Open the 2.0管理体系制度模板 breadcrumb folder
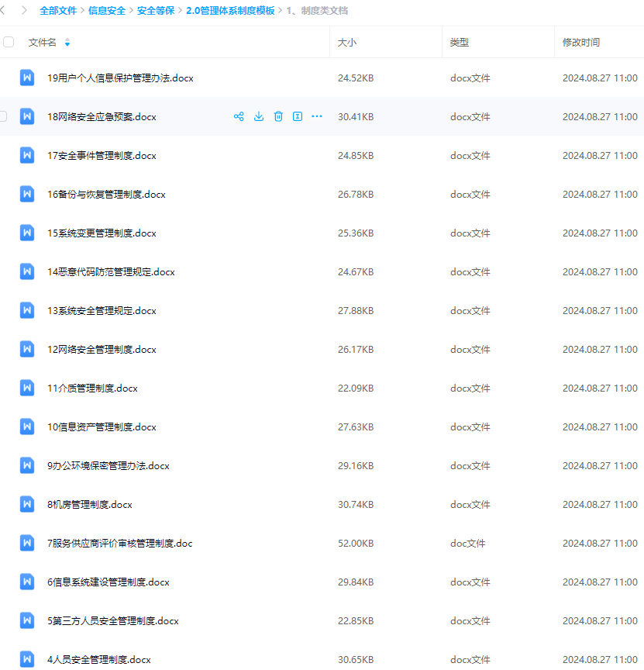 (x=230, y=10)
